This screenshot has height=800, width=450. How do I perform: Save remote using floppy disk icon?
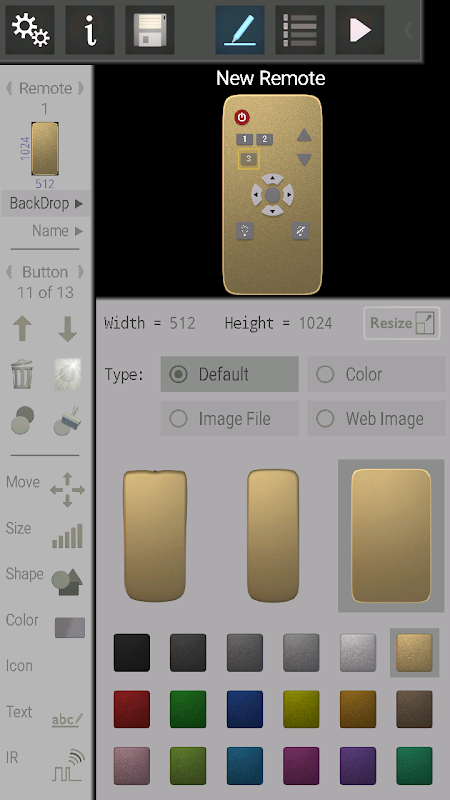click(x=150, y=30)
